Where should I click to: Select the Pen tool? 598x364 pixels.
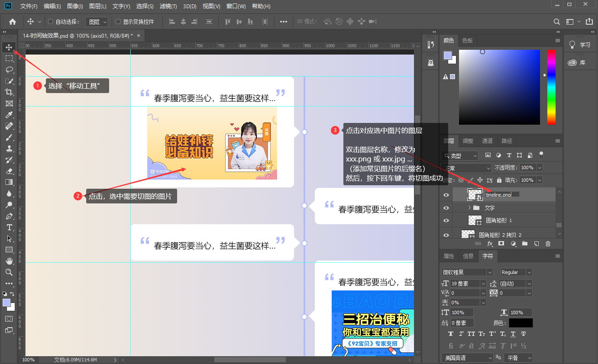click(x=9, y=216)
